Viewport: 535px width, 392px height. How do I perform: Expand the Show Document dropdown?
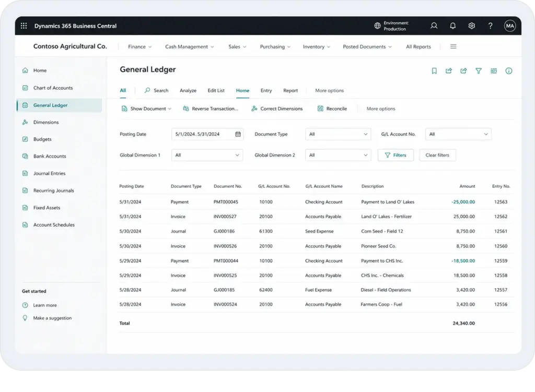point(147,109)
